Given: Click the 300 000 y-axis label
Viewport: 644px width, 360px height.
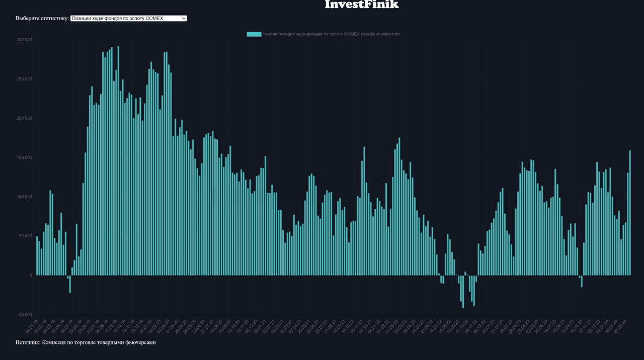Looking at the screenshot, I should tap(24, 40).
